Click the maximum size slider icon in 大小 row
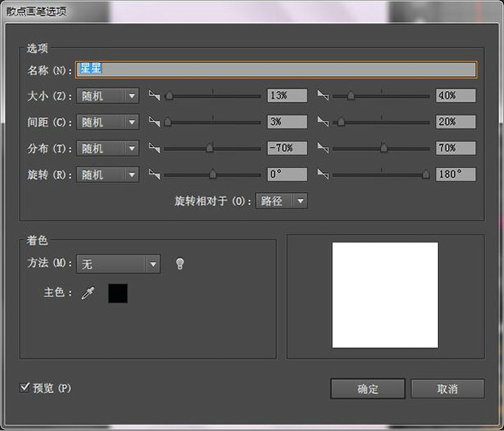The image size is (504, 431). tap(323, 95)
